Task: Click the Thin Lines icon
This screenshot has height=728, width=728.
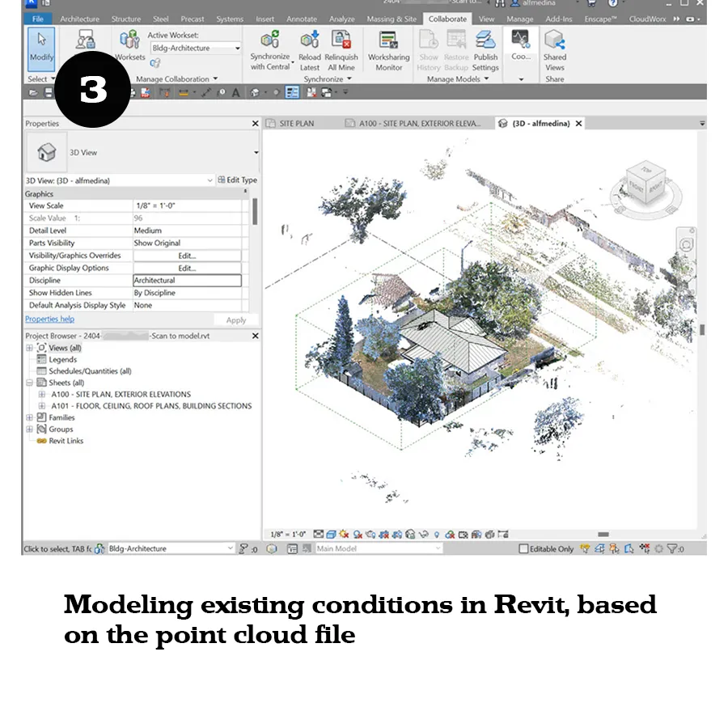Action: pyautogui.click(x=292, y=92)
